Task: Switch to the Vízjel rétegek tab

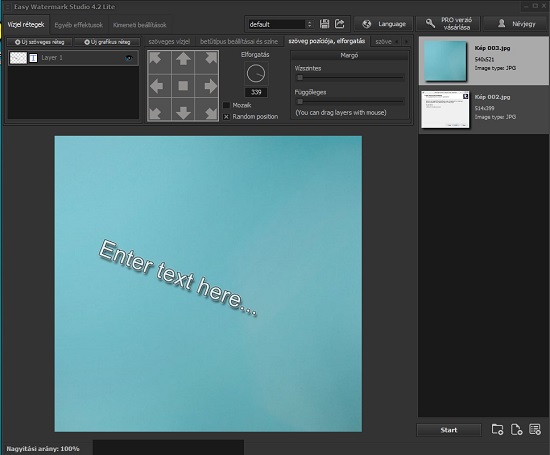Action: tap(26, 25)
